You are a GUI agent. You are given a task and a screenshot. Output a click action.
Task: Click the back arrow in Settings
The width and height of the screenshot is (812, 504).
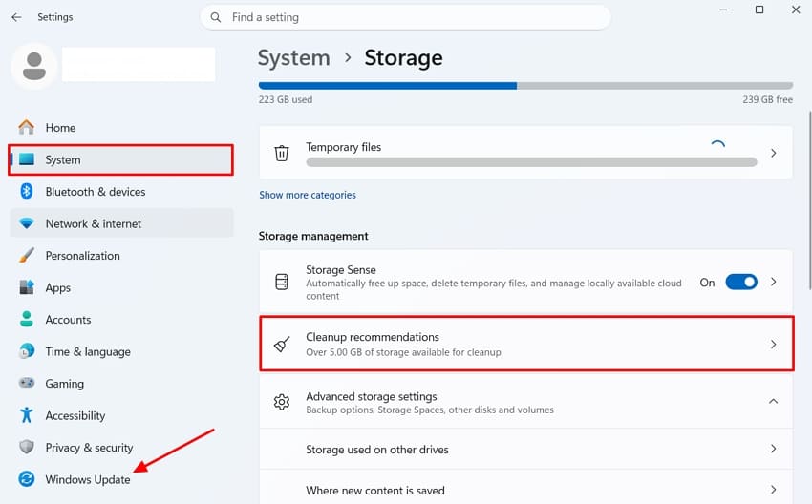click(16, 17)
